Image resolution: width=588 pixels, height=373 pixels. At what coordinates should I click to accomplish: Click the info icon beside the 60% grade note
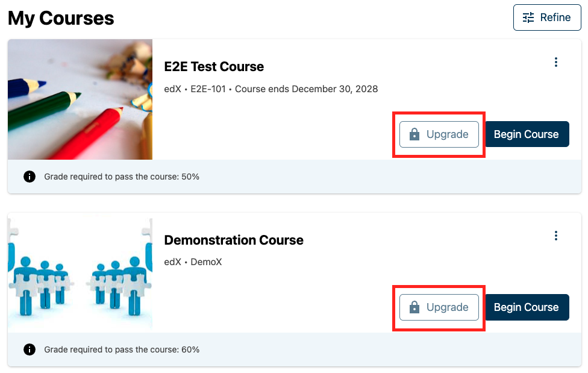[x=29, y=349]
